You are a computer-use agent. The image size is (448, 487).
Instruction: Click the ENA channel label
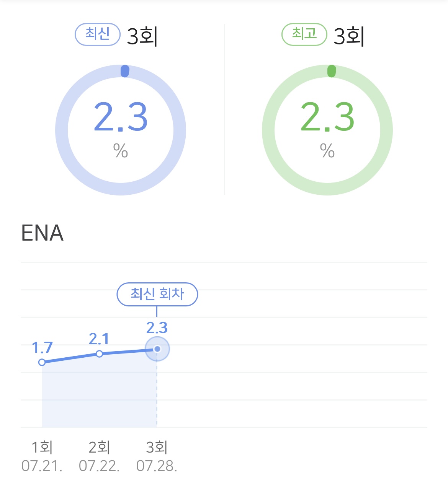pos(42,233)
